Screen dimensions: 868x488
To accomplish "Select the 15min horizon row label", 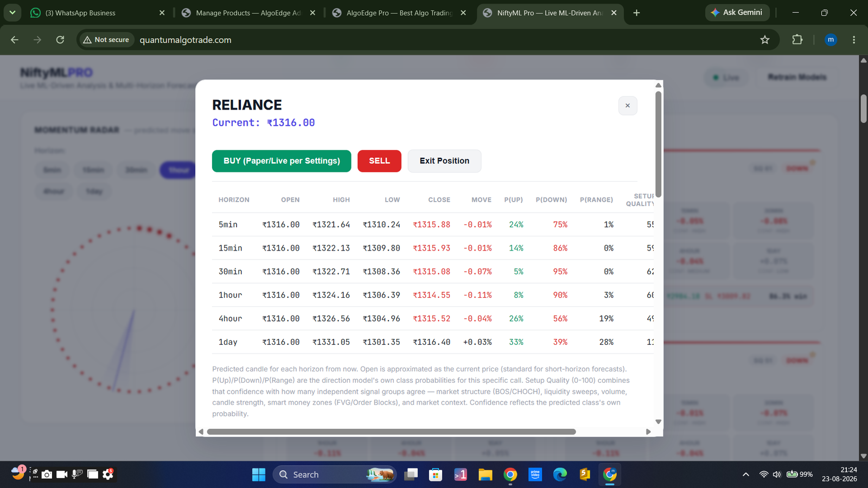I will point(230,248).
